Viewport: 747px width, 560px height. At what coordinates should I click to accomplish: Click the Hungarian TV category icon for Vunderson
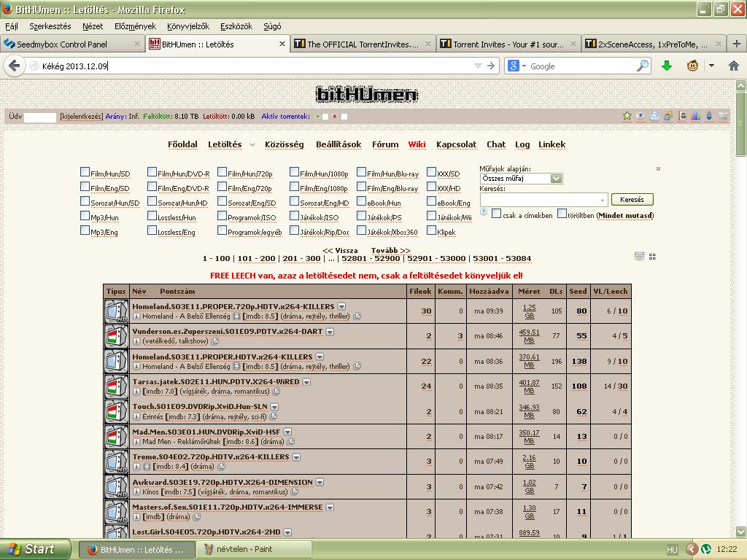click(x=116, y=336)
